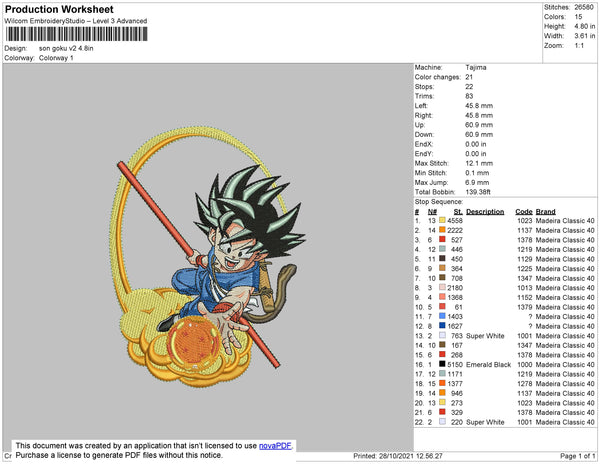Click the 'Page 1 of 1' footer text

[x=577, y=456]
